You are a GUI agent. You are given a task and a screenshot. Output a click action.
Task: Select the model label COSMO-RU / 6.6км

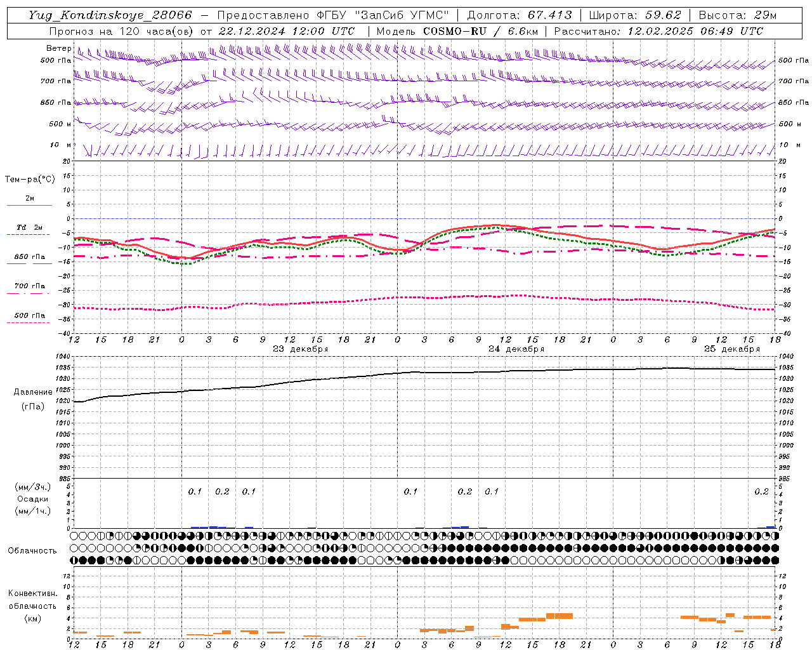[x=480, y=31]
